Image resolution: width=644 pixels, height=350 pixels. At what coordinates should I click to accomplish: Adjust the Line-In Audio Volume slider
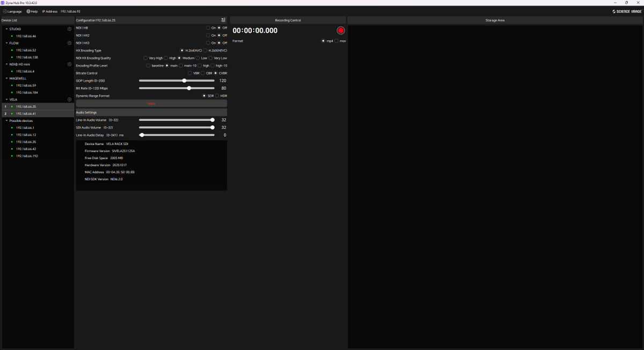[177, 120]
